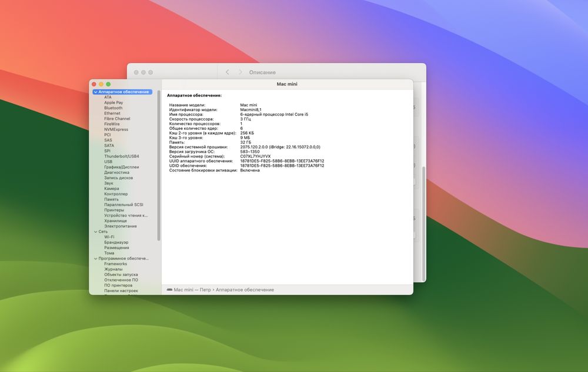Click the 32 ГБ memory value
Screen dimensions: 588x372
click(246, 142)
